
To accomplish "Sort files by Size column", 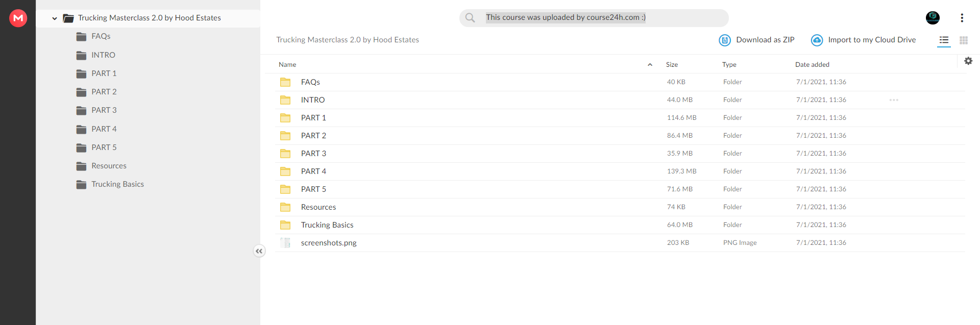I will click(x=672, y=65).
